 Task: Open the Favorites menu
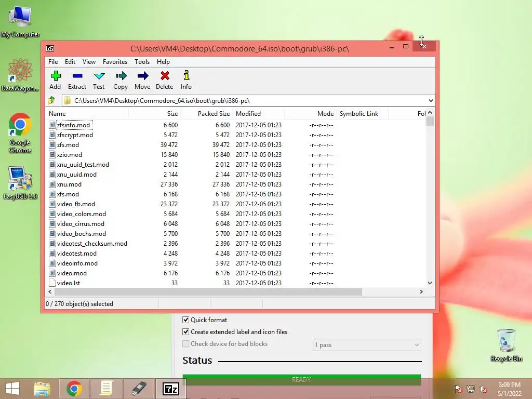115,62
